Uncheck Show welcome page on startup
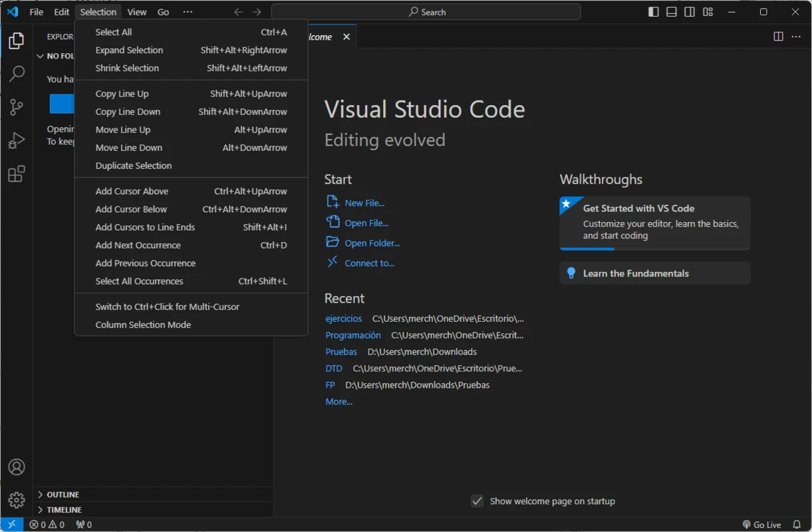812x532 pixels. [477, 501]
